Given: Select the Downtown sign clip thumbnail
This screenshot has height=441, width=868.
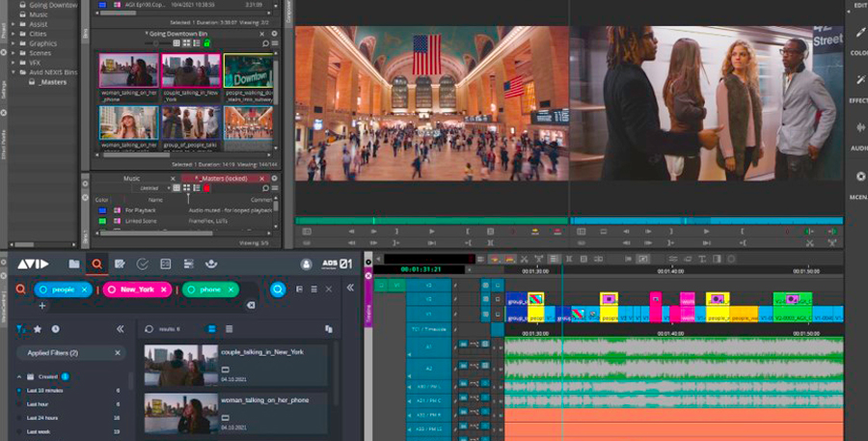Looking at the screenshot, I should pyautogui.click(x=248, y=70).
